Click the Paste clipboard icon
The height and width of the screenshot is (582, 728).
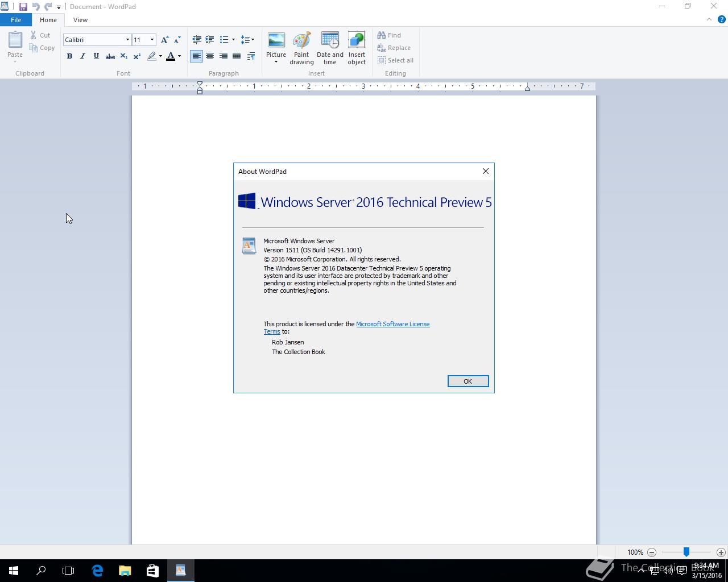[x=15, y=40]
